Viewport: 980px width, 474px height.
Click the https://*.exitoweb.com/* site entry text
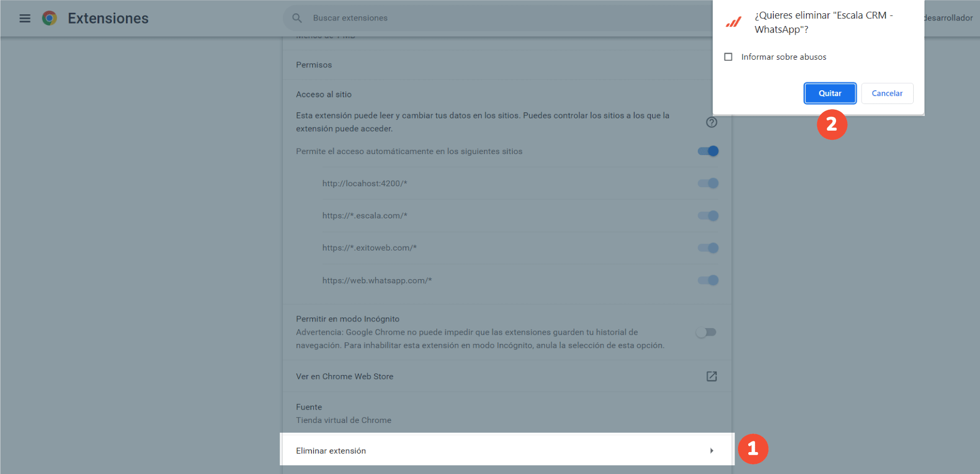coord(370,248)
